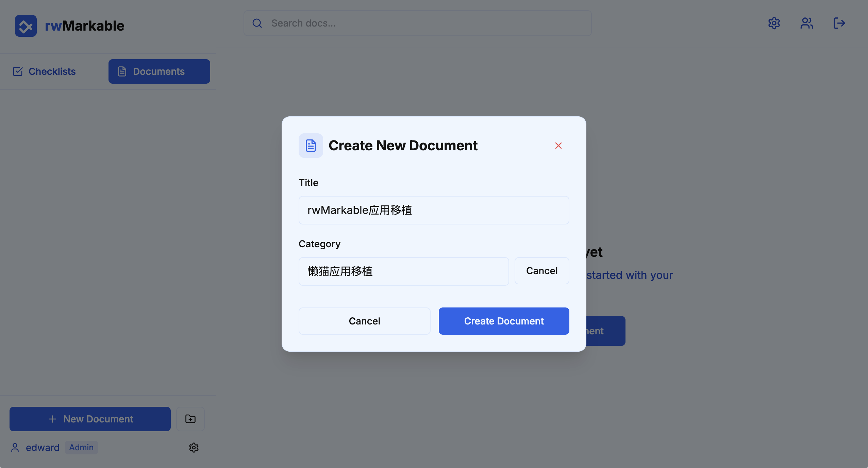
Task: Switch to the Checklists tab
Action: [44, 71]
